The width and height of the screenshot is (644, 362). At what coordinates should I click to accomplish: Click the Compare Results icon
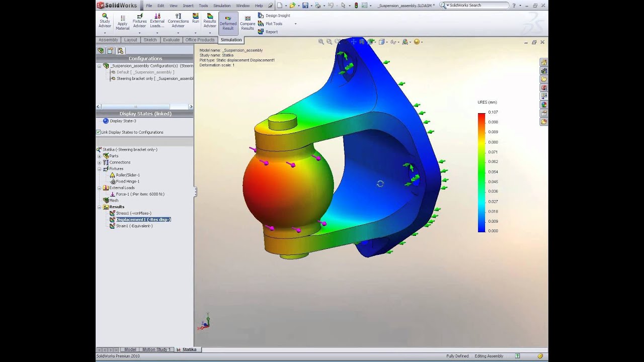click(248, 23)
